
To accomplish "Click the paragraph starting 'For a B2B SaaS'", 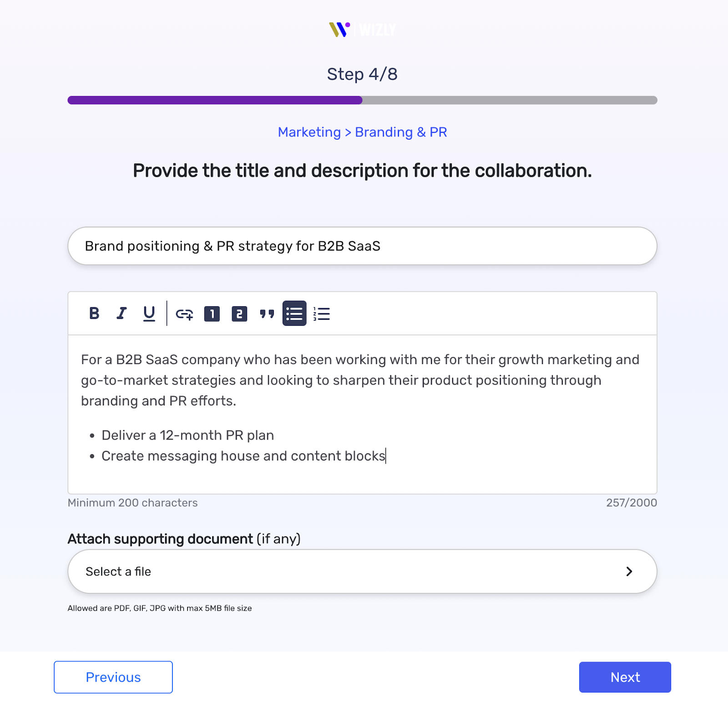I will click(359, 380).
